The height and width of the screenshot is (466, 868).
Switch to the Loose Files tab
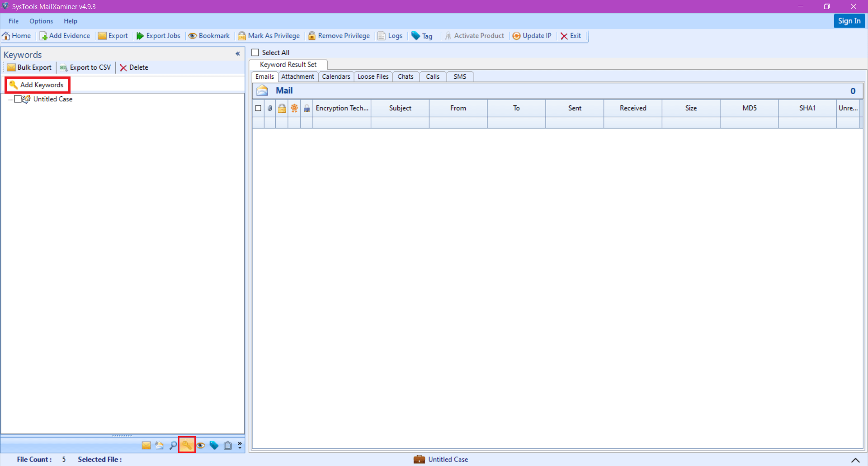(x=373, y=76)
